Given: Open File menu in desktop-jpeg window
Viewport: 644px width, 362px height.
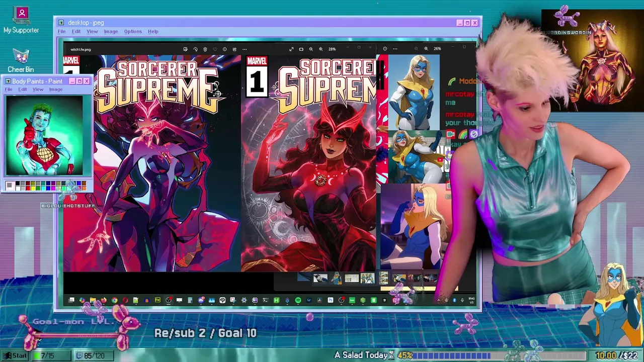Looking at the screenshot, I should (61, 31).
